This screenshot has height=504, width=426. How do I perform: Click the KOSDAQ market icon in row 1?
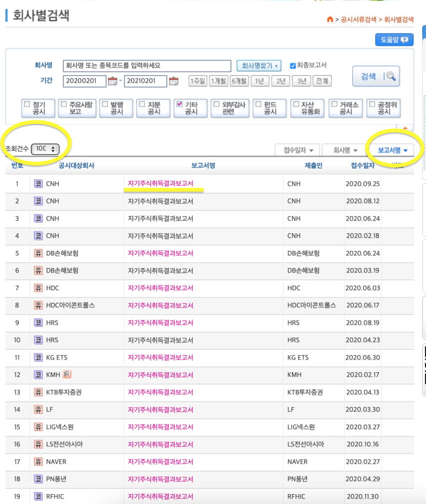(38, 184)
